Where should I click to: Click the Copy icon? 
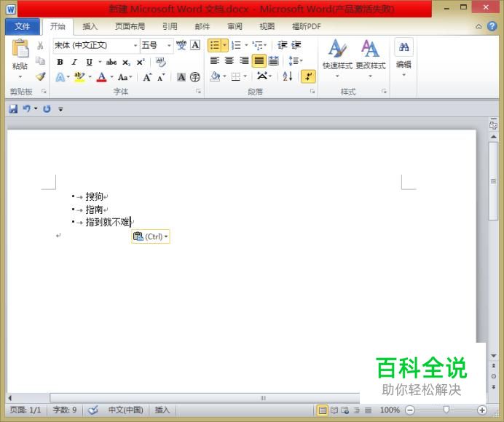[40, 60]
